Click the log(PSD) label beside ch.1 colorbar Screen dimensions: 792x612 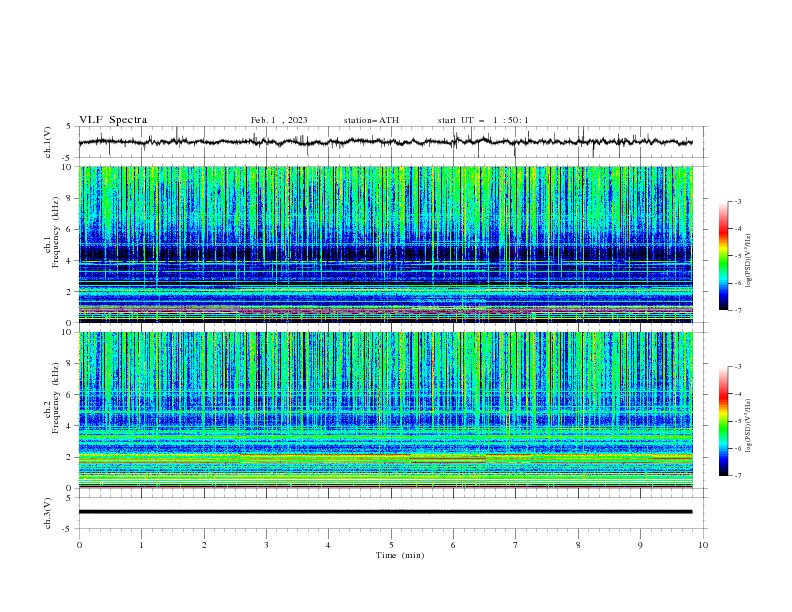coord(749,261)
